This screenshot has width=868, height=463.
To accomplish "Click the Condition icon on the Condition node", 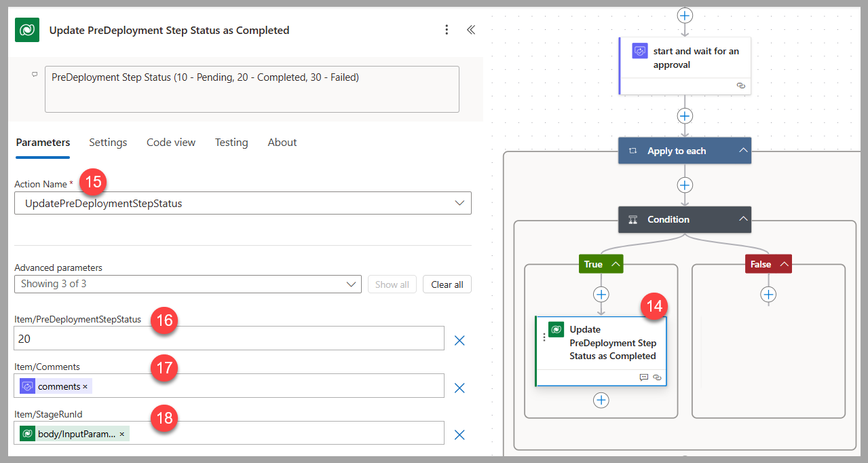I will click(x=633, y=219).
